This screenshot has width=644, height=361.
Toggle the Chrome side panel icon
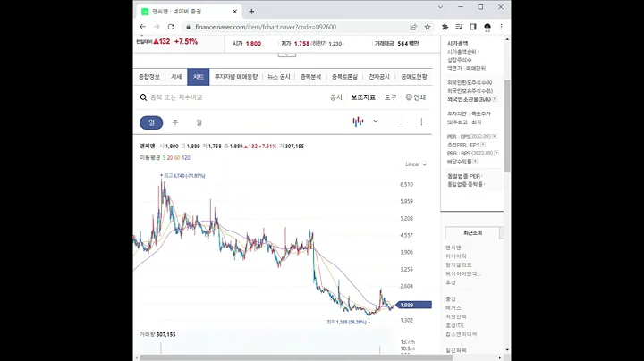(x=473, y=27)
